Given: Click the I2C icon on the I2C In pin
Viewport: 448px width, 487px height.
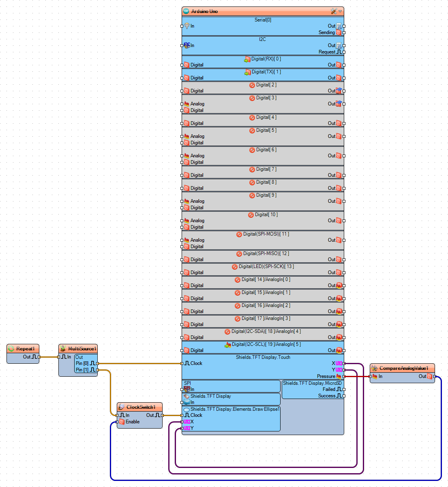Looking at the screenshot, I should 186,45.
